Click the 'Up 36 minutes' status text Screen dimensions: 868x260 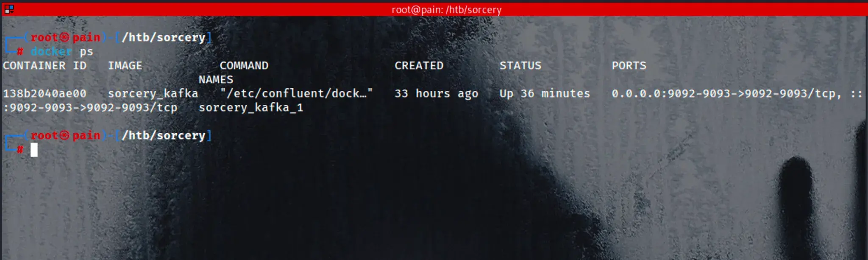click(545, 94)
